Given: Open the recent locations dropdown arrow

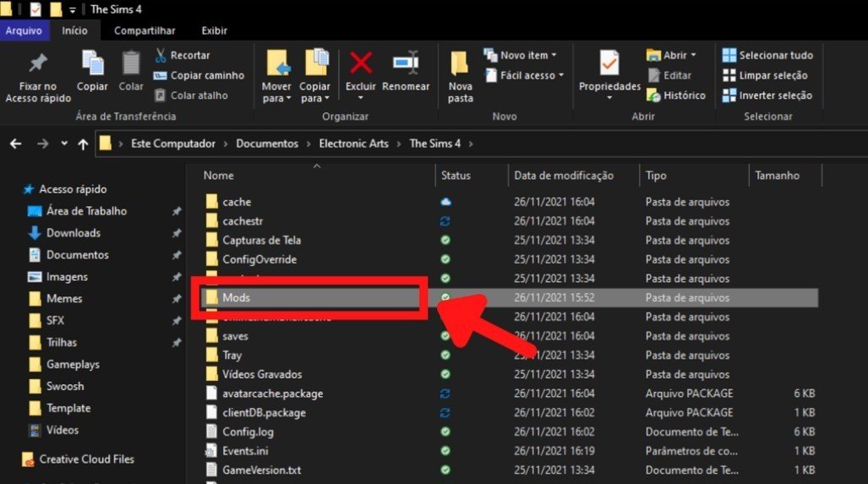Looking at the screenshot, I should (64, 144).
